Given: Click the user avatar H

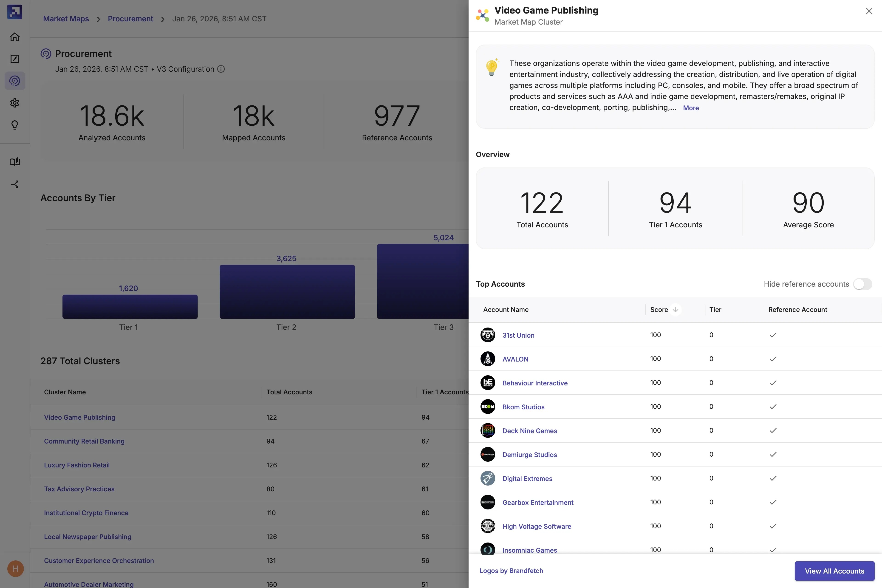Looking at the screenshot, I should [x=15, y=568].
